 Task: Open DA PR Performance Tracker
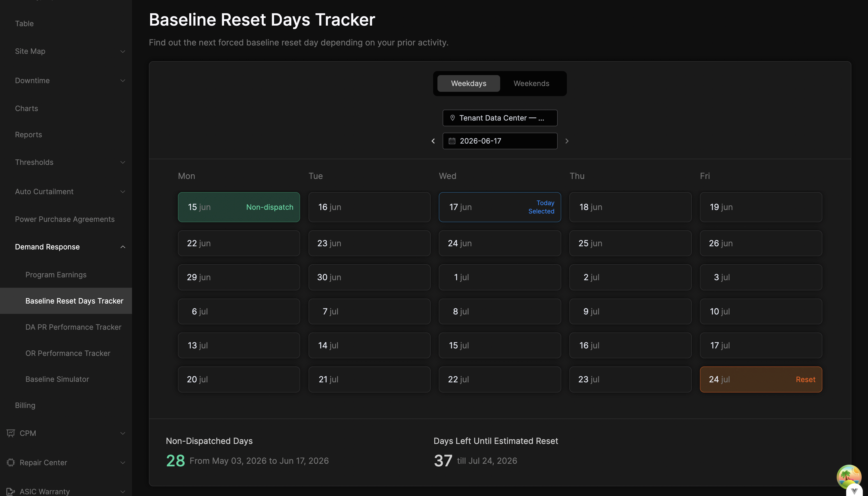coord(73,327)
